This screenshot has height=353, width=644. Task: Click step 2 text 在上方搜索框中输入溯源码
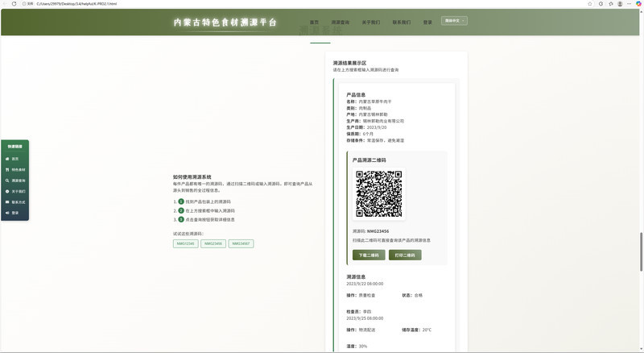(210, 210)
